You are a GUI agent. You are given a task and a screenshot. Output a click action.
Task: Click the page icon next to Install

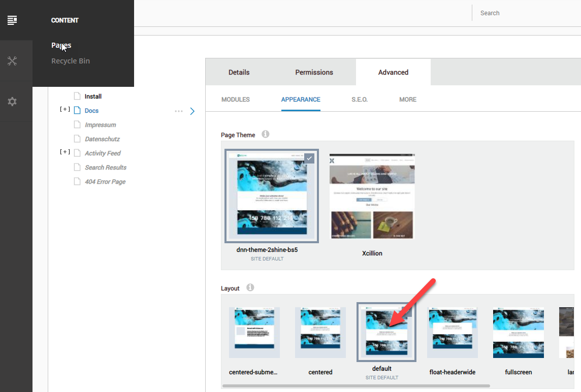pyautogui.click(x=77, y=96)
